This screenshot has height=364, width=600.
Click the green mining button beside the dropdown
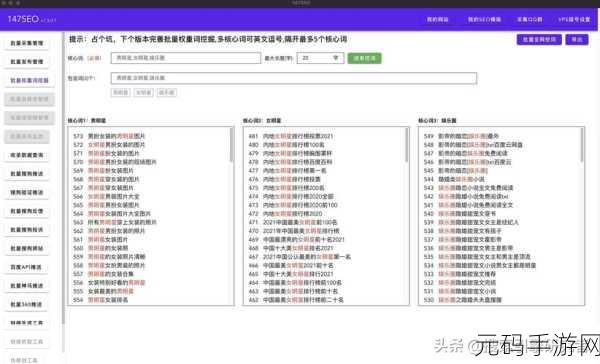pos(364,58)
